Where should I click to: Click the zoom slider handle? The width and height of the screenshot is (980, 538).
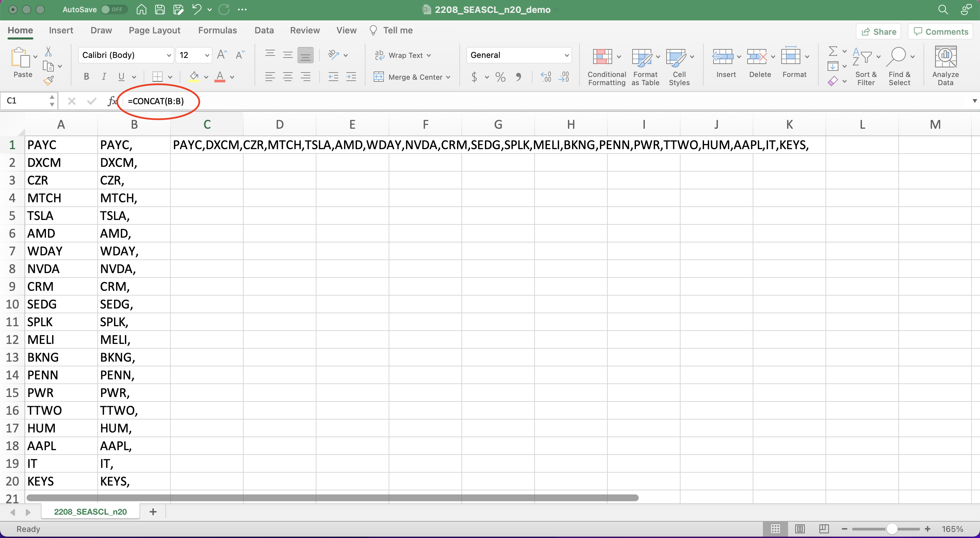[892, 529]
